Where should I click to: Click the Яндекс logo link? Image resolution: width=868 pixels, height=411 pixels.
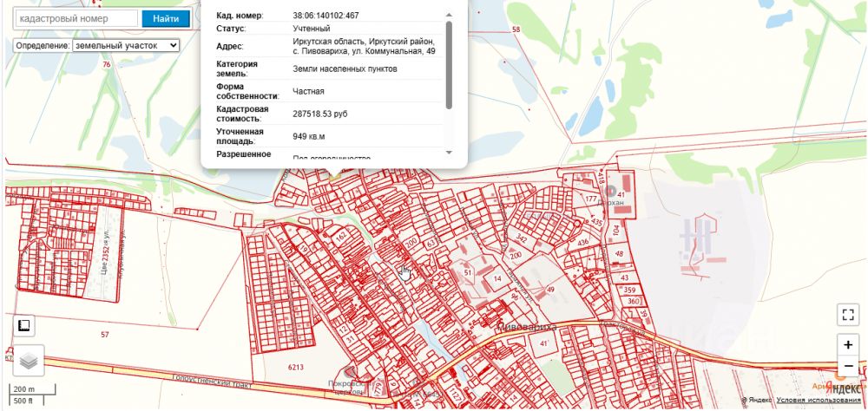(845, 388)
